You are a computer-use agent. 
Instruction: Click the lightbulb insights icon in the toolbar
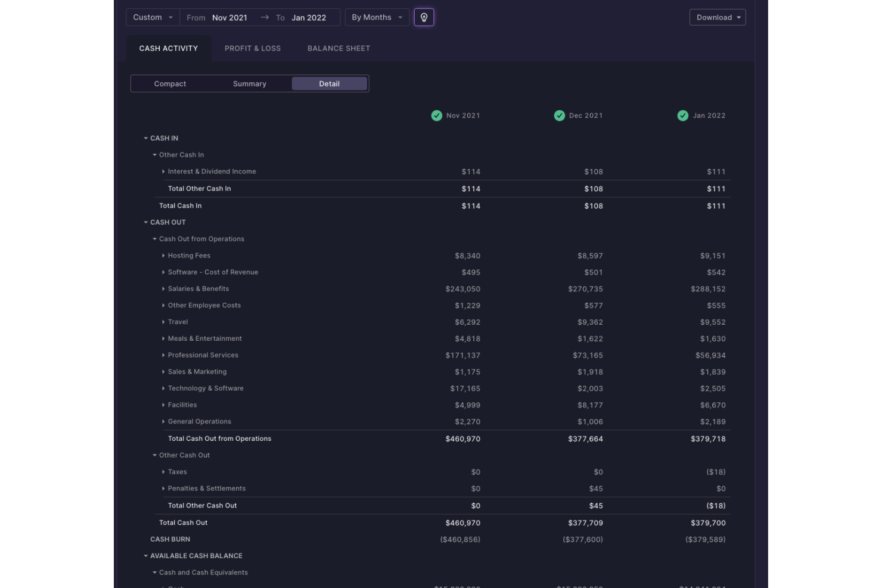point(424,17)
